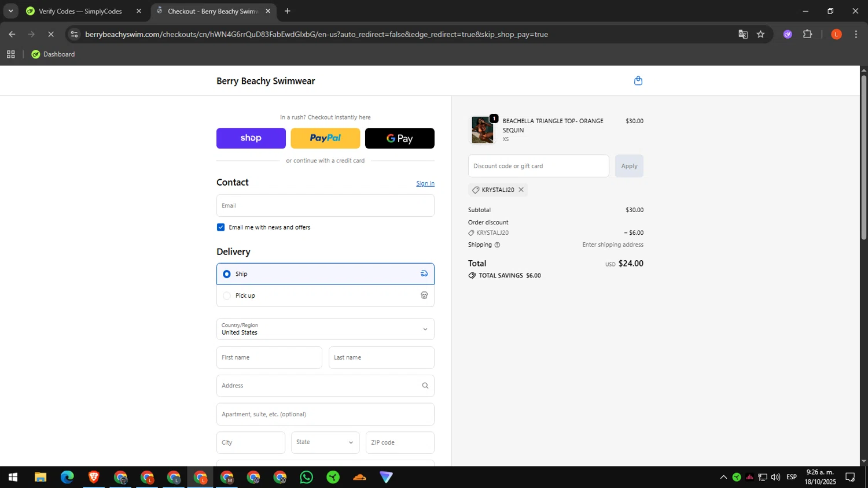Viewport: 868px width, 488px height.
Task: Click the First name field
Action: [269, 357]
